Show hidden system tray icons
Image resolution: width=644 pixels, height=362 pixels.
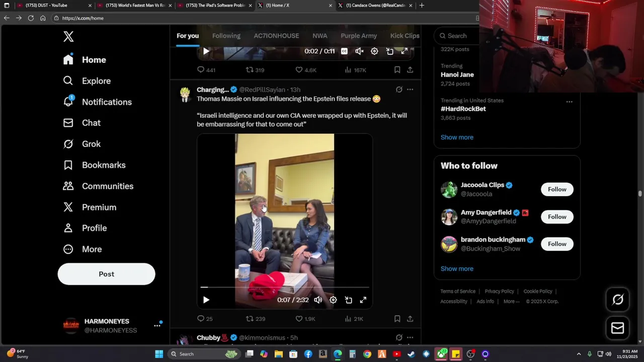tap(579, 354)
